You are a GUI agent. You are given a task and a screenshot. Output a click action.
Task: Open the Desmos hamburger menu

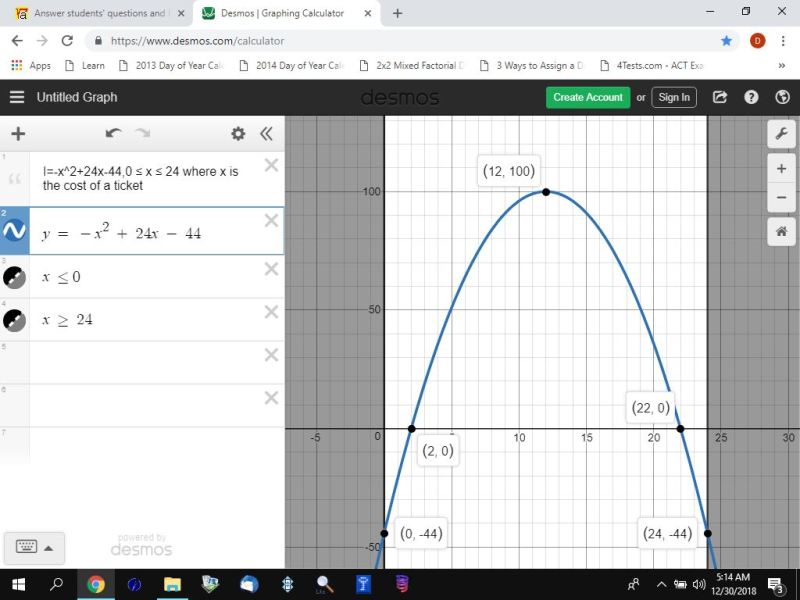point(17,97)
